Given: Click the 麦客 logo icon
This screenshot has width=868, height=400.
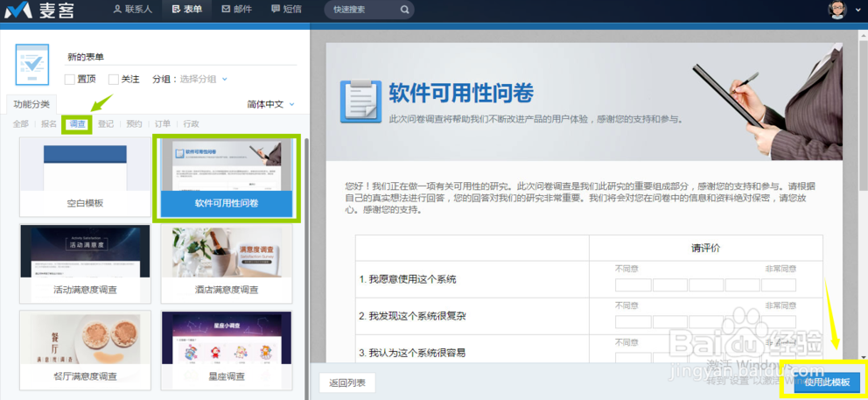Looking at the screenshot, I should click(19, 11).
